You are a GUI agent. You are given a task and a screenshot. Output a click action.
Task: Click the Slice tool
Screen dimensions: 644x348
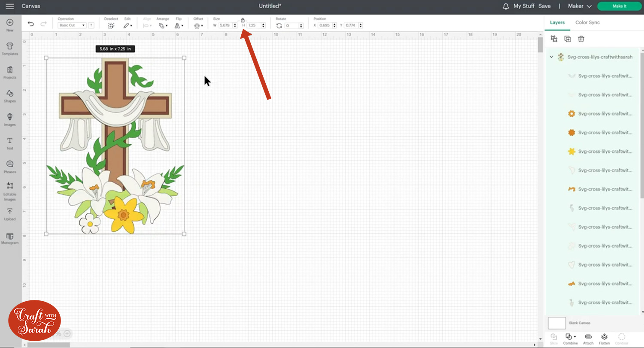pyautogui.click(x=554, y=339)
